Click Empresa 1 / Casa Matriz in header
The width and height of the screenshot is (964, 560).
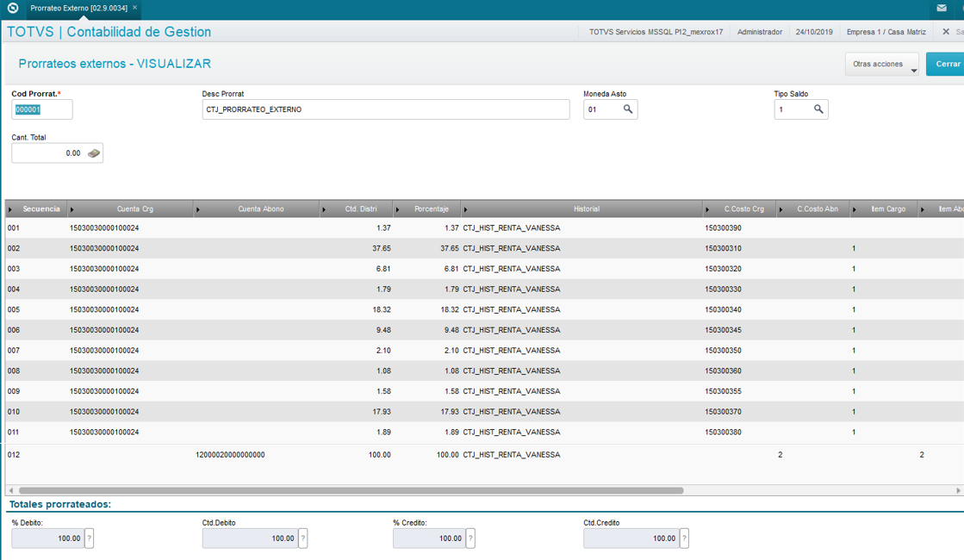tap(886, 32)
